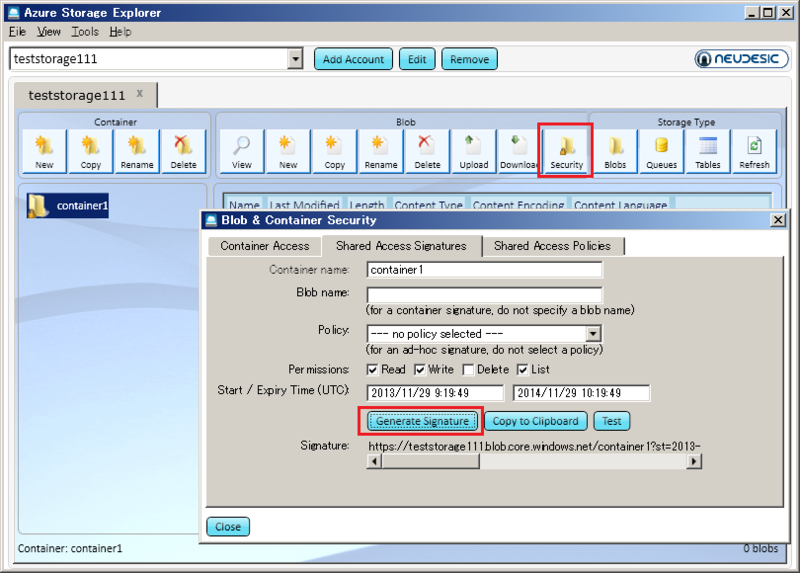Click Generate Signature button
The height and width of the screenshot is (573, 800).
pos(422,421)
